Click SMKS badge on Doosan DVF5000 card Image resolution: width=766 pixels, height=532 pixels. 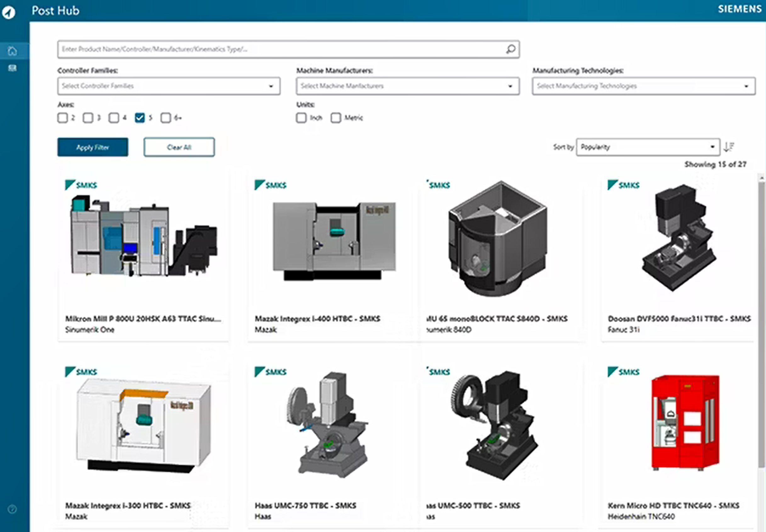click(623, 185)
